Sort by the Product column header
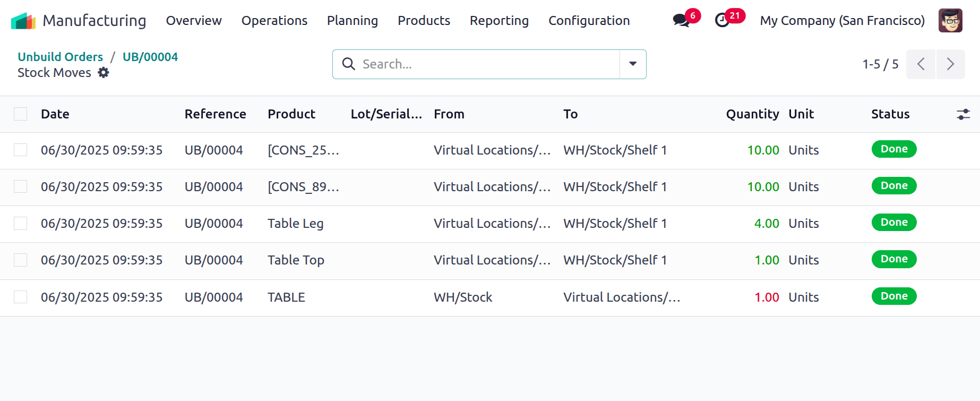 point(291,114)
